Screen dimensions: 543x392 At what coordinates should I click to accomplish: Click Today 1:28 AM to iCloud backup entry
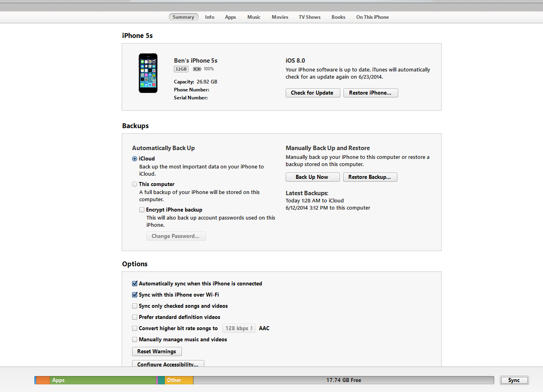click(315, 200)
